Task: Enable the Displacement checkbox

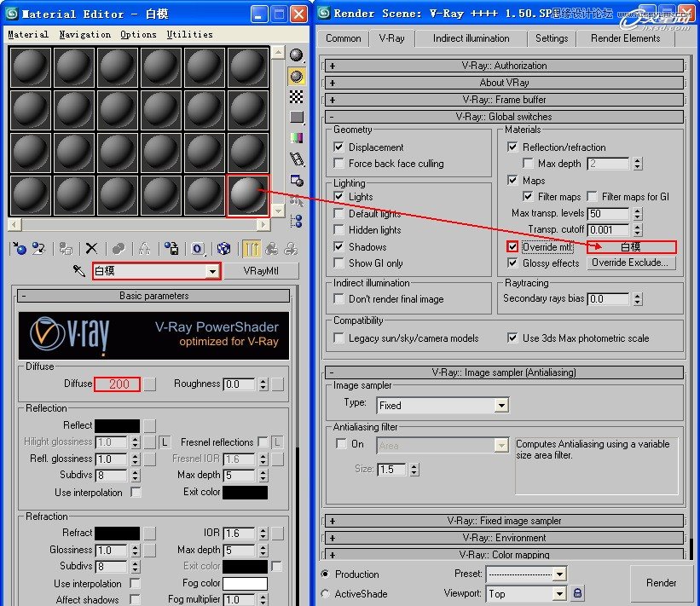Action: 339,146
